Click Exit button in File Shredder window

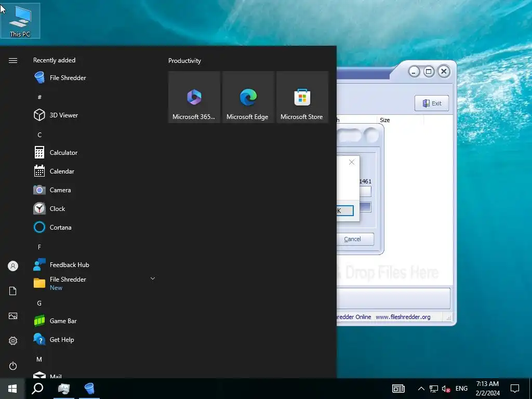click(x=432, y=103)
